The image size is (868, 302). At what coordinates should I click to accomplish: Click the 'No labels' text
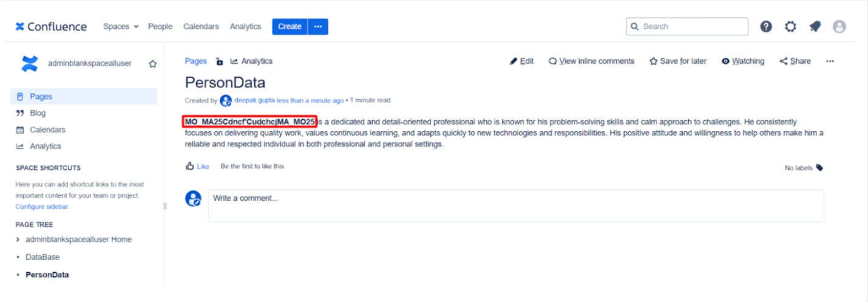coord(798,168)
